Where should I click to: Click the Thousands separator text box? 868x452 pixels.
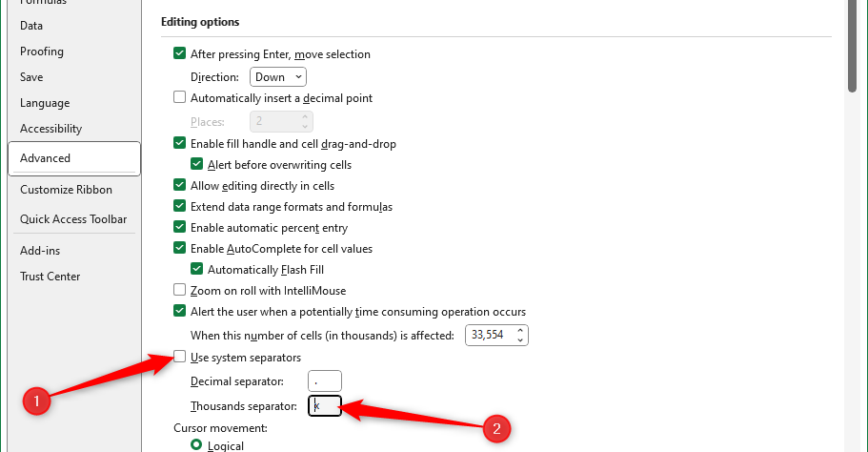point(325,407)
